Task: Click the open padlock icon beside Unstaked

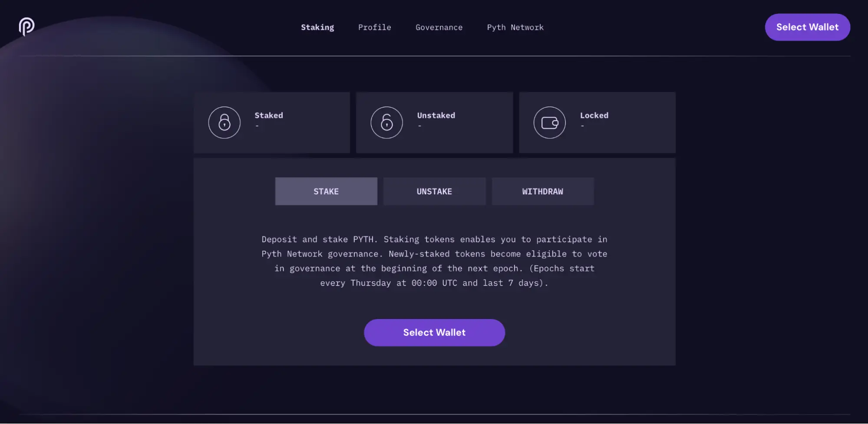Action: click(386, 122)
